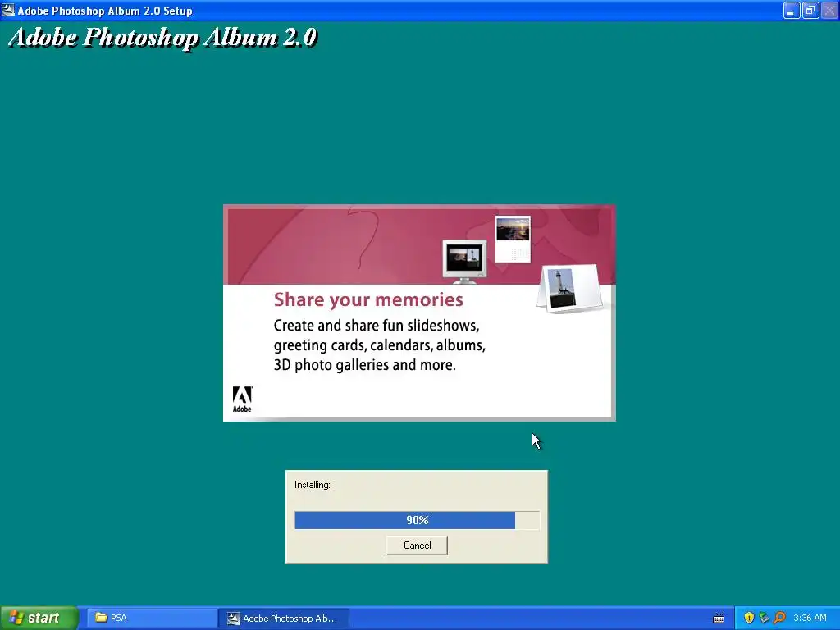Click the security shield tray icon

(749, 618)
